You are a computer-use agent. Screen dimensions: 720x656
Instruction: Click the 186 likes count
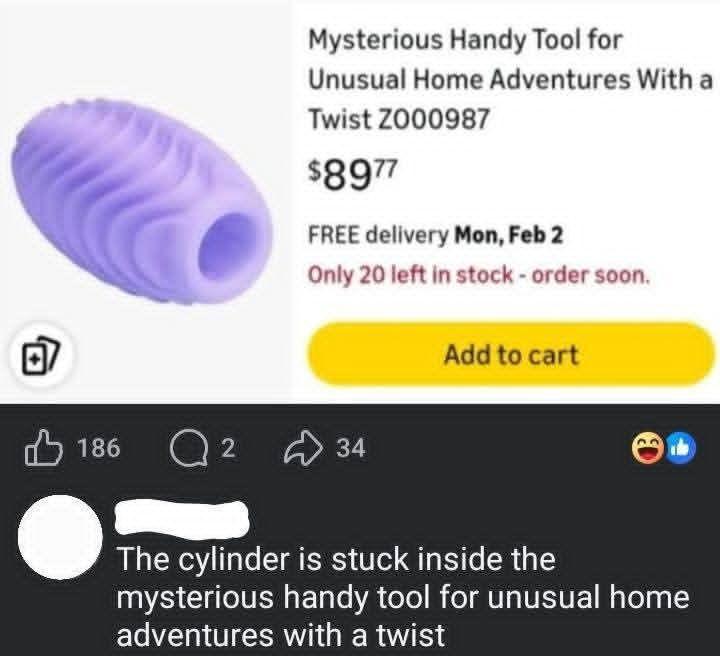tap(99, 448)
